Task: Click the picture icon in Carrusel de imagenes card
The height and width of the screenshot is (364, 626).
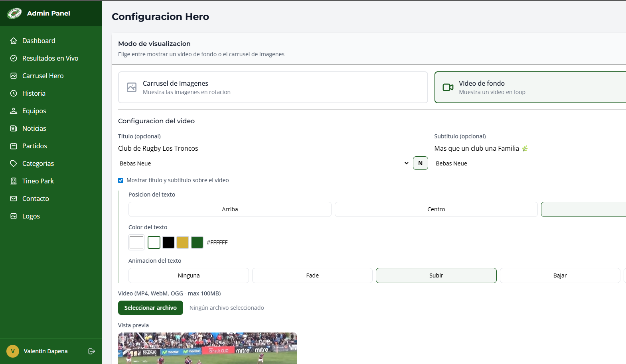Action: [132, 87]
